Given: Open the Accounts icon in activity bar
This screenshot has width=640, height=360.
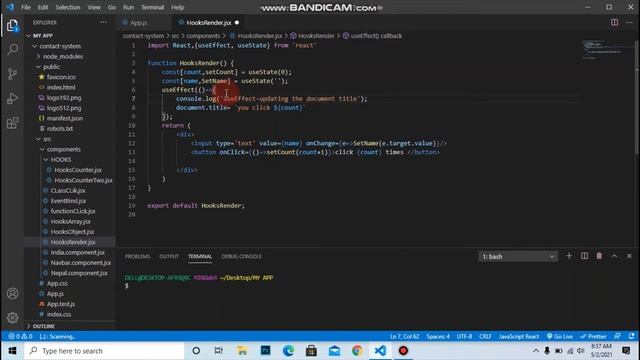Looking at the screenshot, I should click(12, 293).
